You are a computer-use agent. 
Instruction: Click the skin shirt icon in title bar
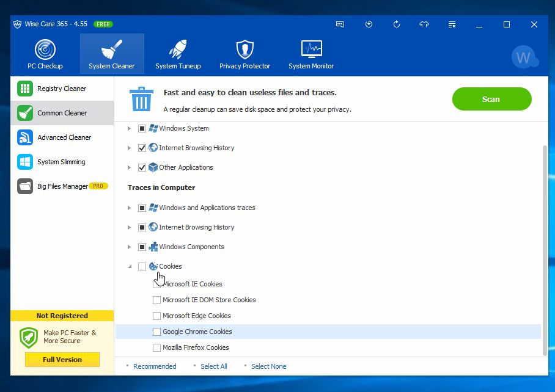[424, 24]
